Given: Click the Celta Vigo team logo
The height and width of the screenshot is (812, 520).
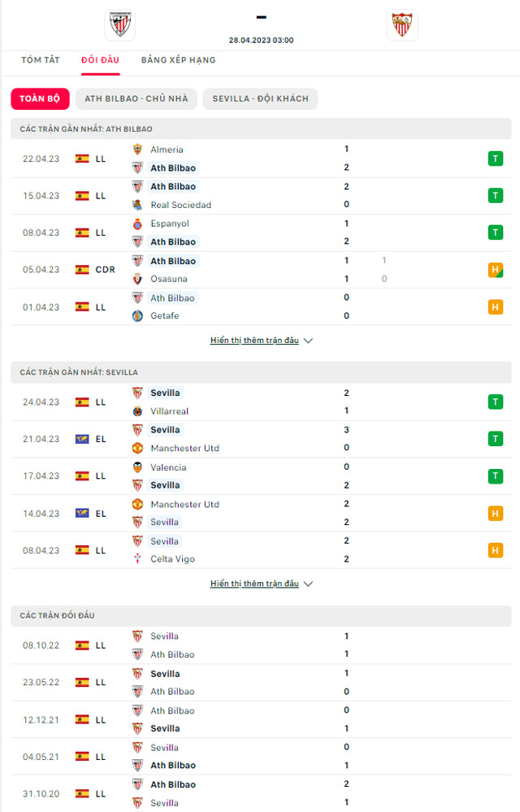Looking at the screenshot, I should coord(137,558).
